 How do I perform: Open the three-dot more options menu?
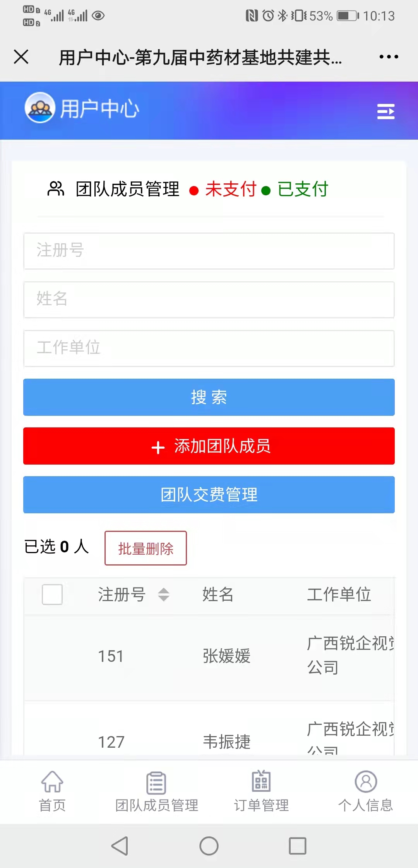[x=389, y=57]
